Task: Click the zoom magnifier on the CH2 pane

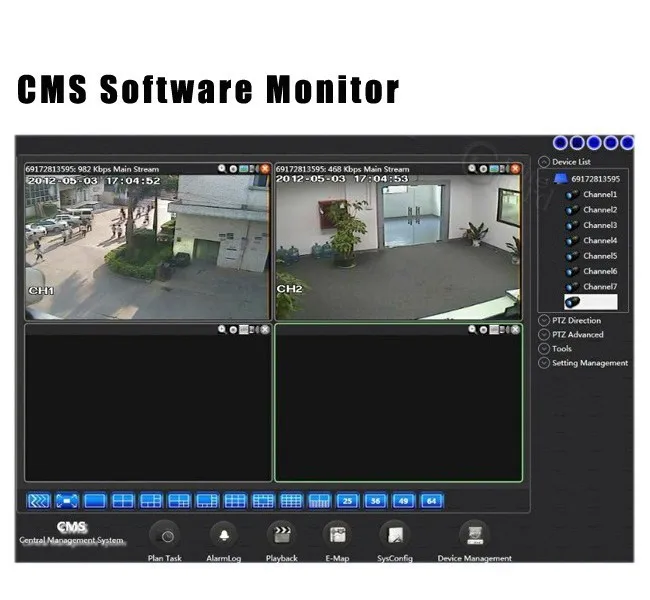Action: click(472, 168)
